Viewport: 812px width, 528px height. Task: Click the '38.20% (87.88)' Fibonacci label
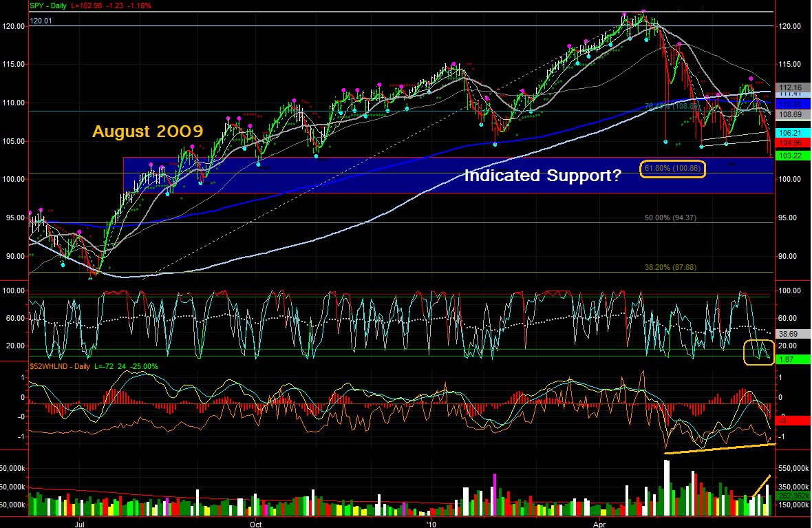pos(670,267)
